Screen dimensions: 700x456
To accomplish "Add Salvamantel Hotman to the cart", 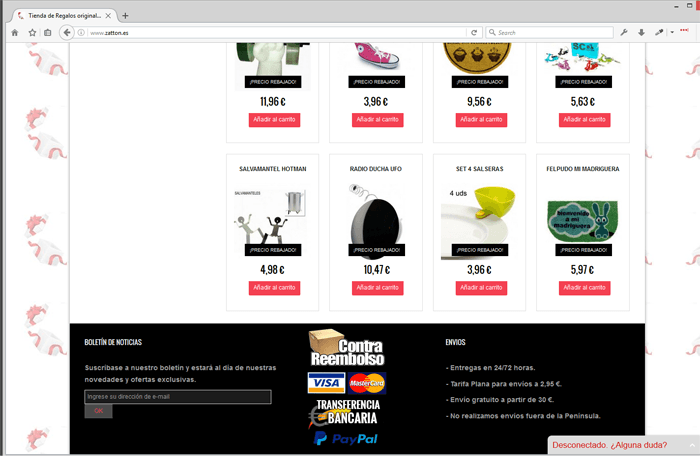I will pyautogui.click(x=274, y=288).
